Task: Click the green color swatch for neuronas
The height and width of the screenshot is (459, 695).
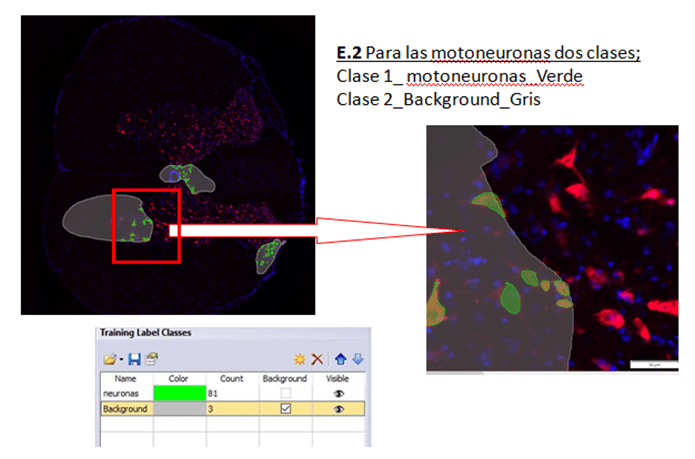Action: coord(180,394)
